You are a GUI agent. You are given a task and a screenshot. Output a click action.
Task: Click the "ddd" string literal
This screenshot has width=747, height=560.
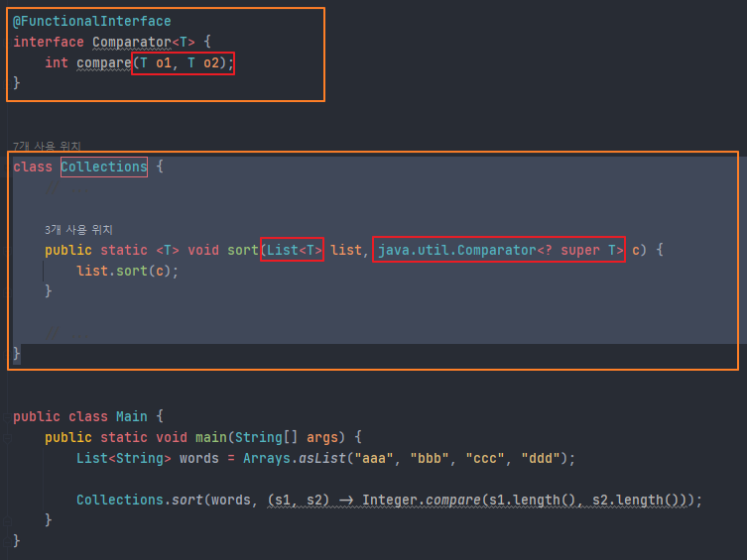[541, 459]
